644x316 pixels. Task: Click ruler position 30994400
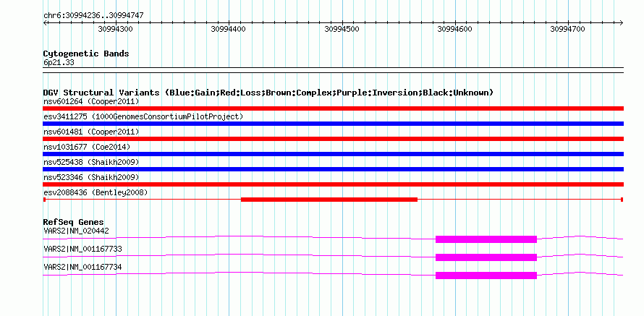tap(229, 29)
